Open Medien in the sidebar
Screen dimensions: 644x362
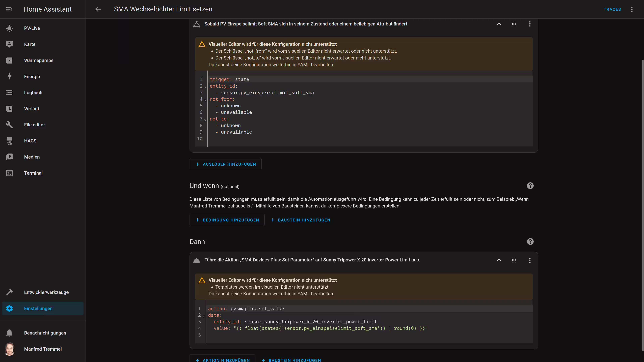43,157
